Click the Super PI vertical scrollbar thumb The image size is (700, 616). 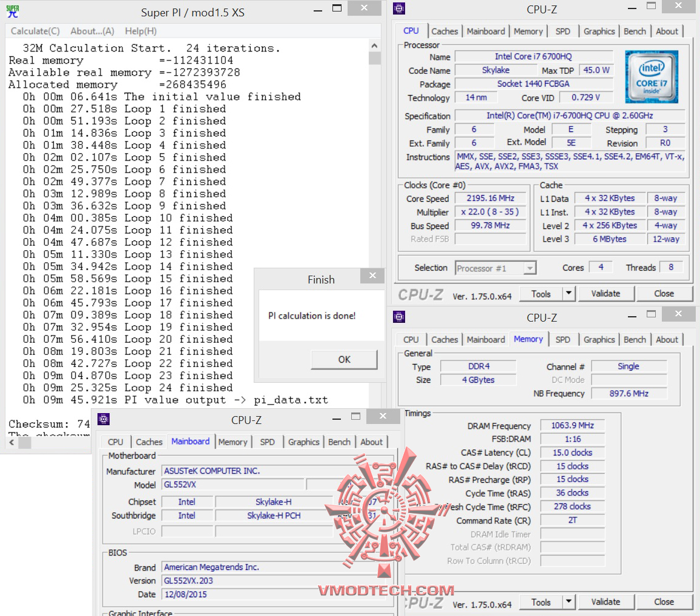[375, 59]
